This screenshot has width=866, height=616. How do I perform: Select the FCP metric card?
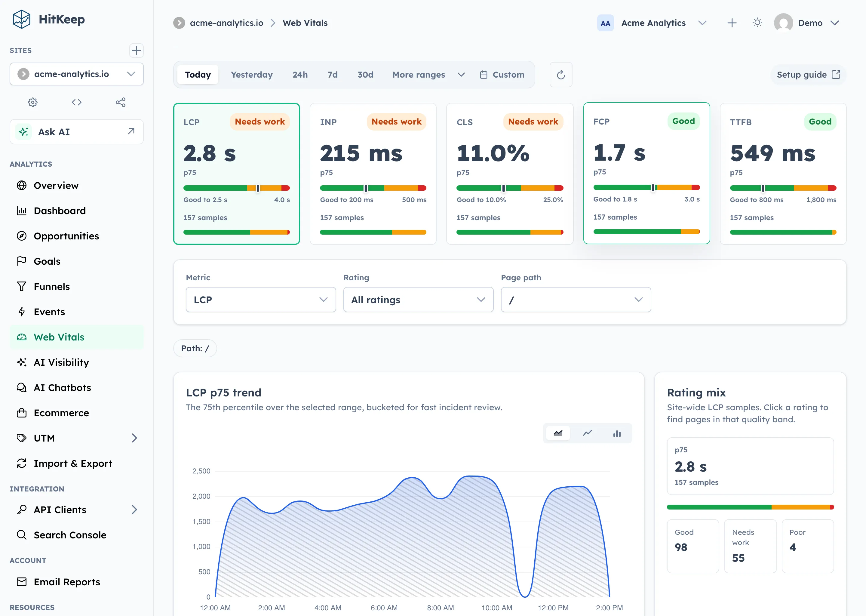pos(646,173)
